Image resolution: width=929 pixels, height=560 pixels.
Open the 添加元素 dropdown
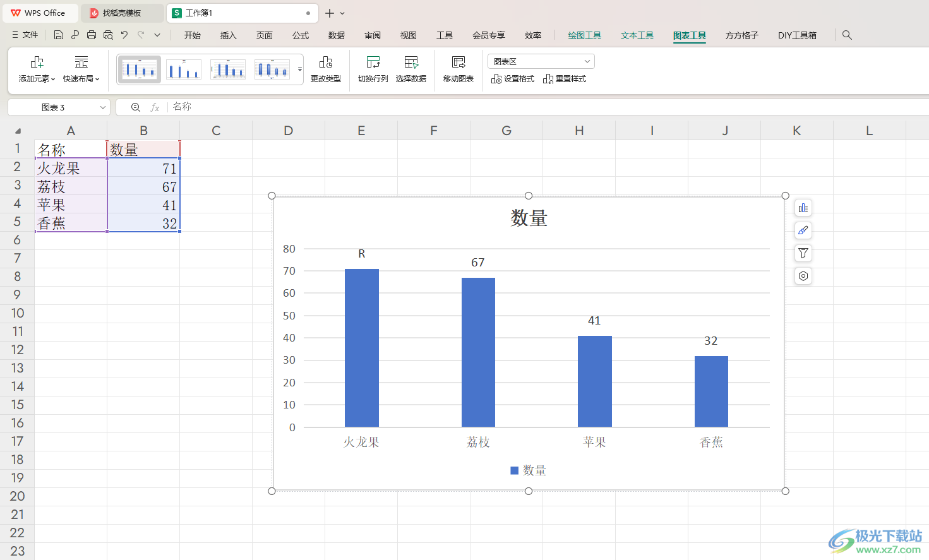37,69
